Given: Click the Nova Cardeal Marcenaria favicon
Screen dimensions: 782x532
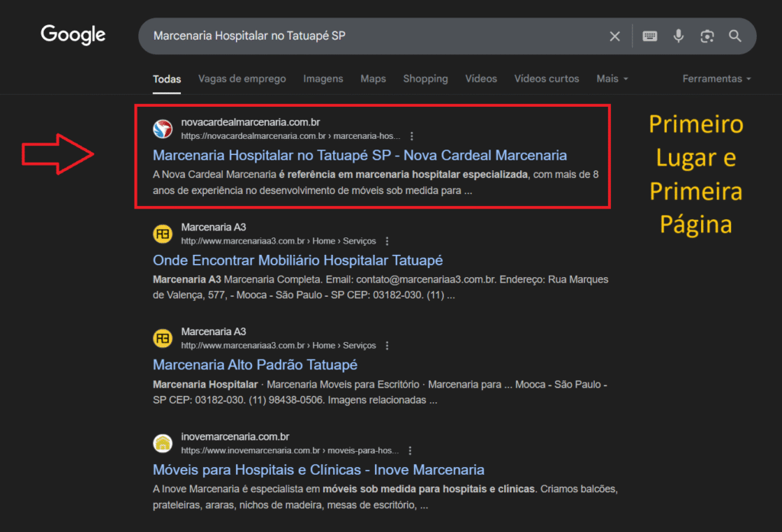Looking at the screenshot, I should (163, 129).
